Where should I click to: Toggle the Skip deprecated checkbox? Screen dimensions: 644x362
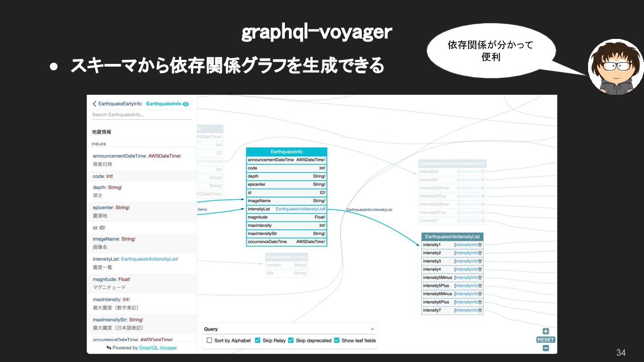(x=291, y=341)
